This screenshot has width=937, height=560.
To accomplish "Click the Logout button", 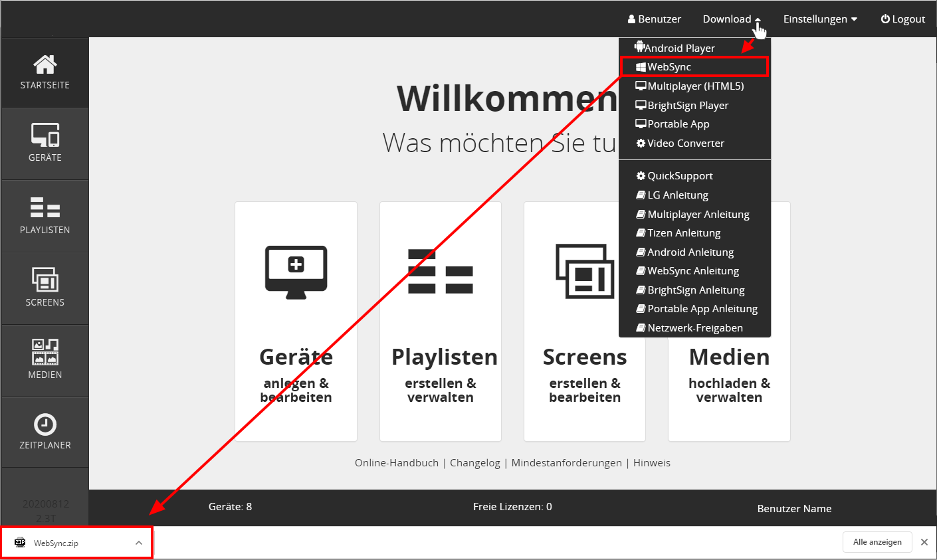I will [902, 19].
